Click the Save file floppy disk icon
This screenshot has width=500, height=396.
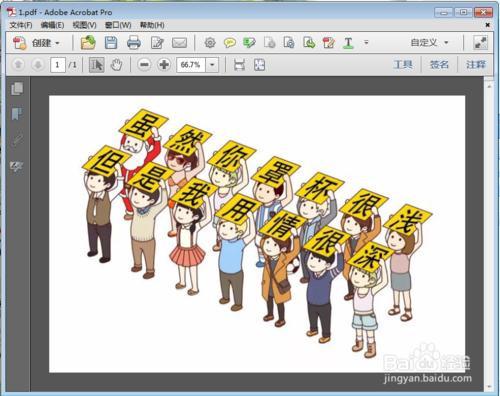tap(111, 43)
